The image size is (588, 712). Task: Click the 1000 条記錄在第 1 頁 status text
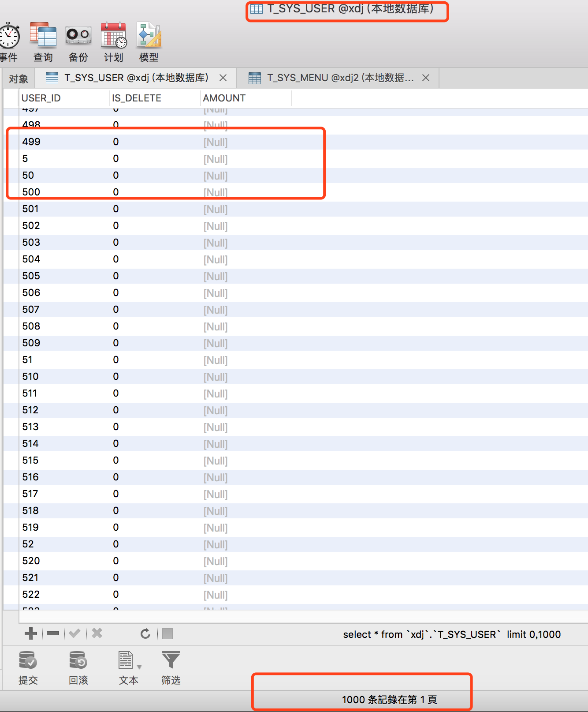(x=389, y=700)
